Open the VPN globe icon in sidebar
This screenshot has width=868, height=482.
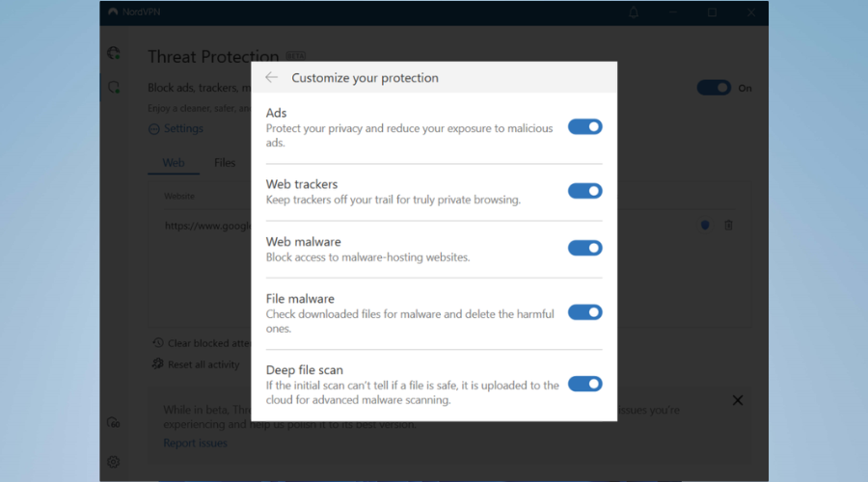114,54
